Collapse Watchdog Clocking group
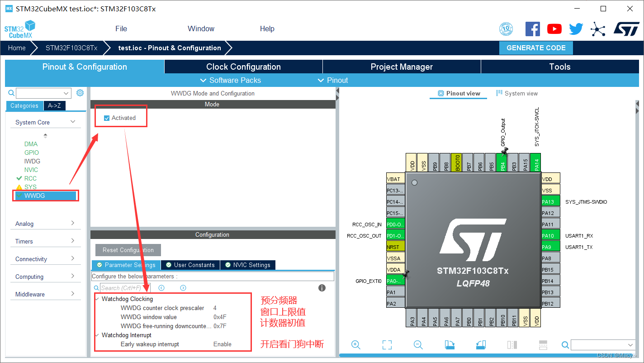 pyautogui.click(x=97, y=299)
